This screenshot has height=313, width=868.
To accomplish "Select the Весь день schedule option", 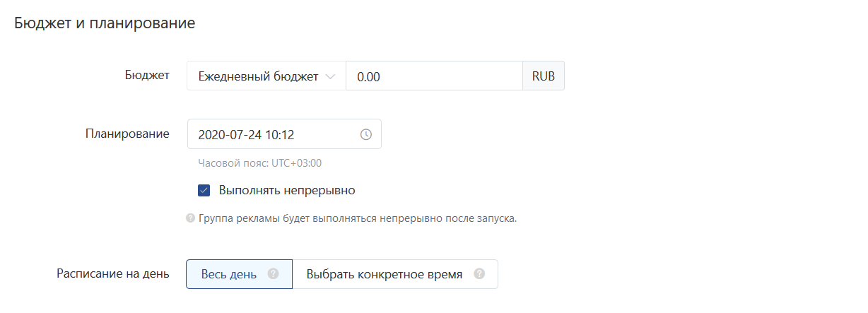I will (x=229, y=274).
